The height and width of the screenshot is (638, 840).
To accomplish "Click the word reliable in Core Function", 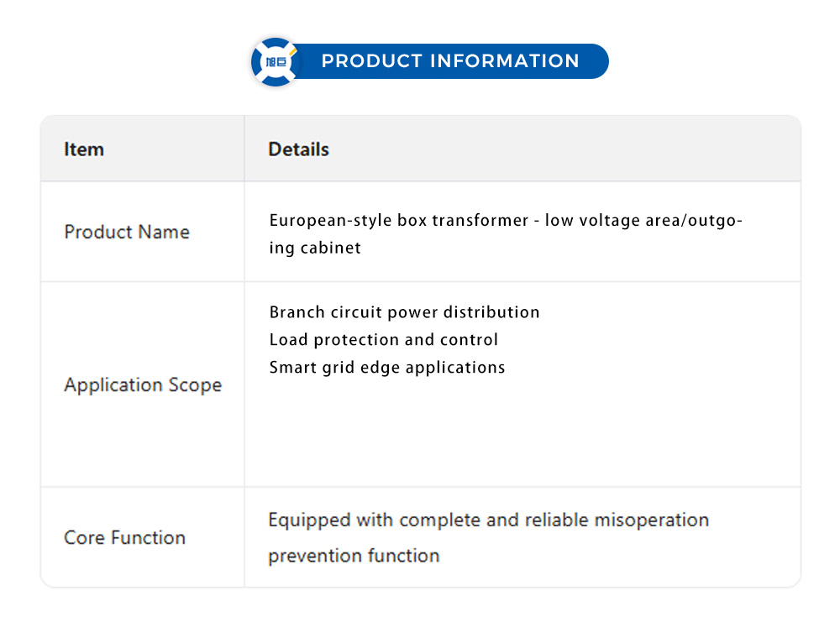I will click(x=556, y=520).
